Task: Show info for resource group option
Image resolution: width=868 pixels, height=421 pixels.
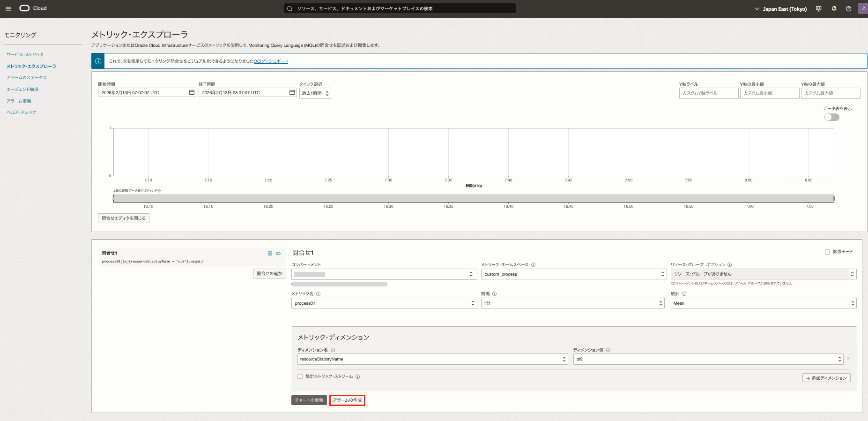Action: pos(730,265)
